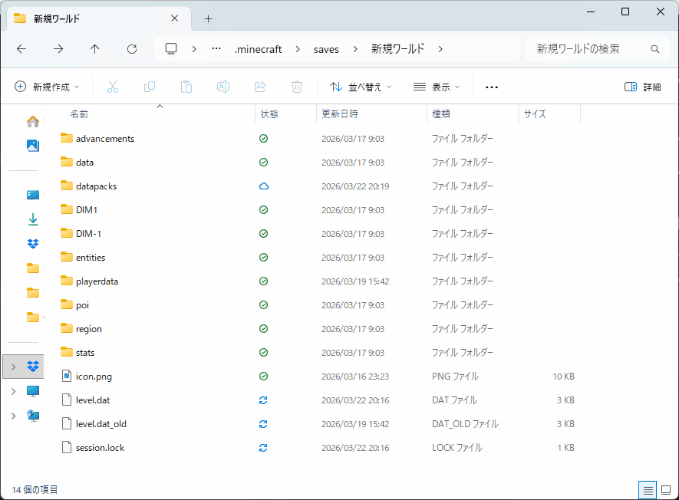Toggle the 詳細 details pane
Viewport: 679px width, 500px height.
(x=643, y=87)
